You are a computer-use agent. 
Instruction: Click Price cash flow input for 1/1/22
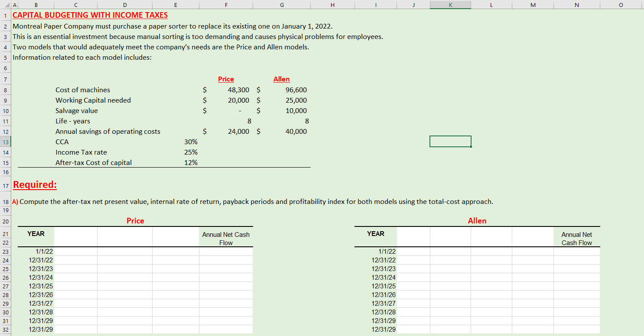coord(226,252)
